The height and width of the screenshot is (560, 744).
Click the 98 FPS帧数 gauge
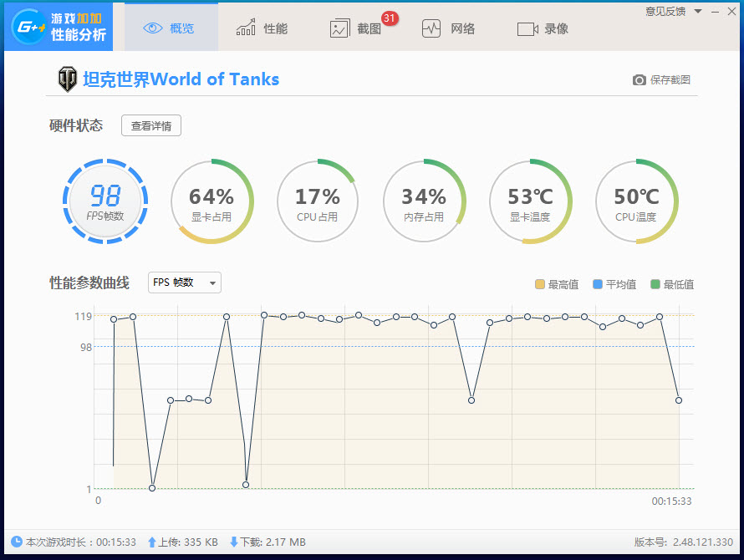(x=105, y=201)
